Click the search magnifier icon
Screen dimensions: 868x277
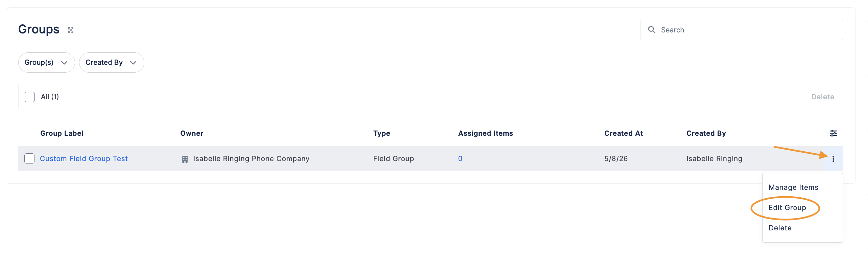pos(652,30)
